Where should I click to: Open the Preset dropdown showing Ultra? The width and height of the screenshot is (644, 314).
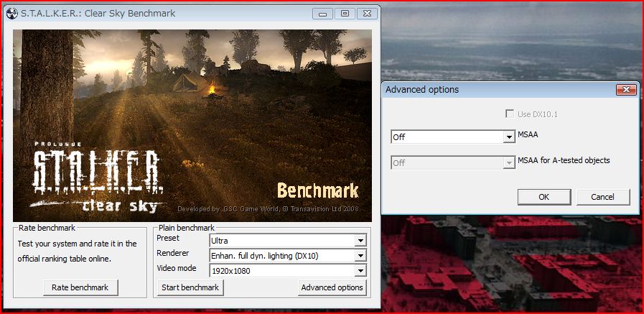[x=287, y=241]
